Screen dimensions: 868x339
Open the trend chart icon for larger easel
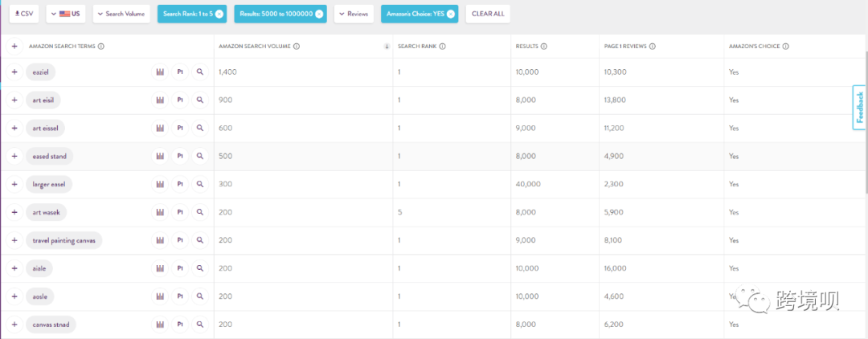point(160,184)
